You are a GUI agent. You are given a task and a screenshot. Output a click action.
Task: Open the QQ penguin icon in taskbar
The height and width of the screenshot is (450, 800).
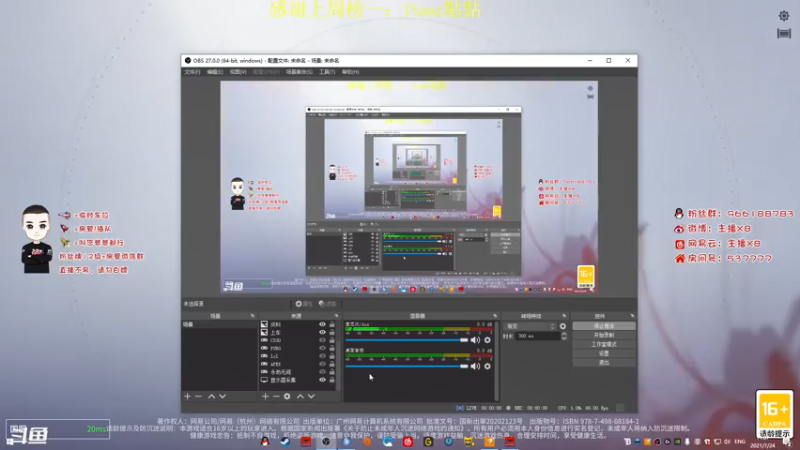click(x=265, y=442)
